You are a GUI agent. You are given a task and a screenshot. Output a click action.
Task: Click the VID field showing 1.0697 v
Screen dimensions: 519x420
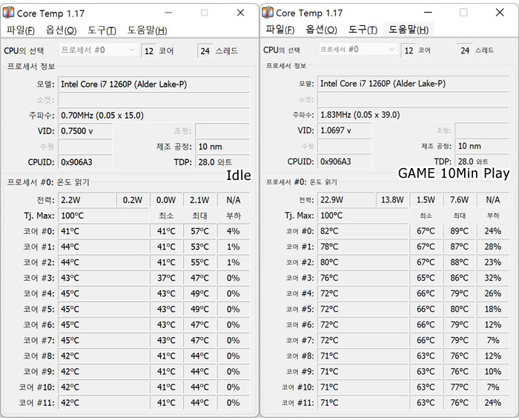344,130
